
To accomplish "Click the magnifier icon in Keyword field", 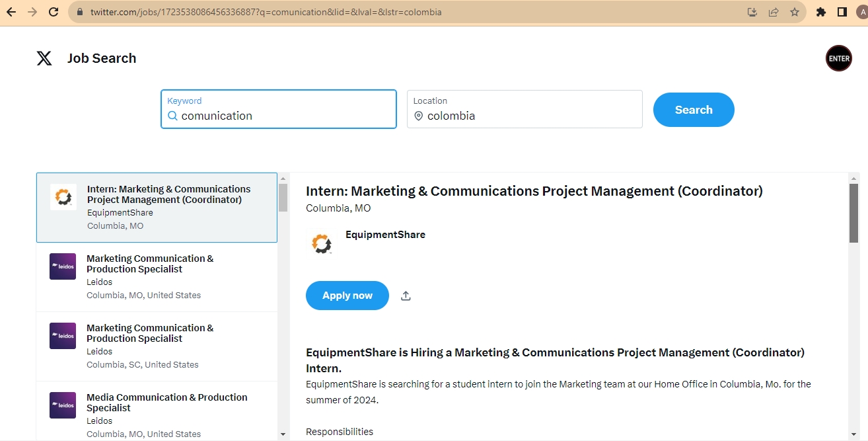I will [x=173, y=116].
